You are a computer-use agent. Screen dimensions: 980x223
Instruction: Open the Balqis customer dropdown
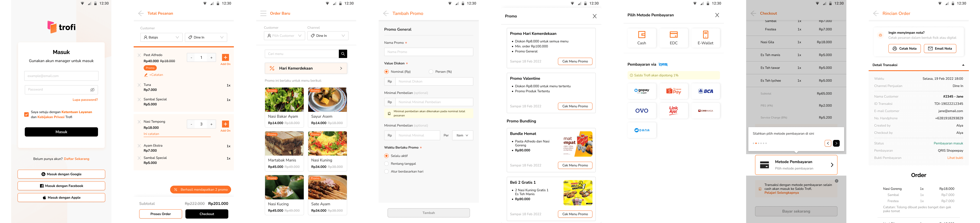161,37
